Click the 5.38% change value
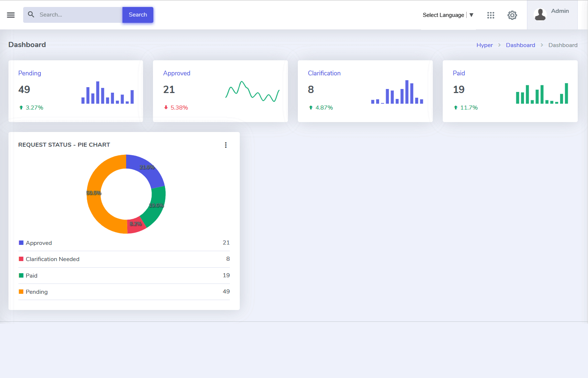Viewport: 588px width, 378px height. 179,108
